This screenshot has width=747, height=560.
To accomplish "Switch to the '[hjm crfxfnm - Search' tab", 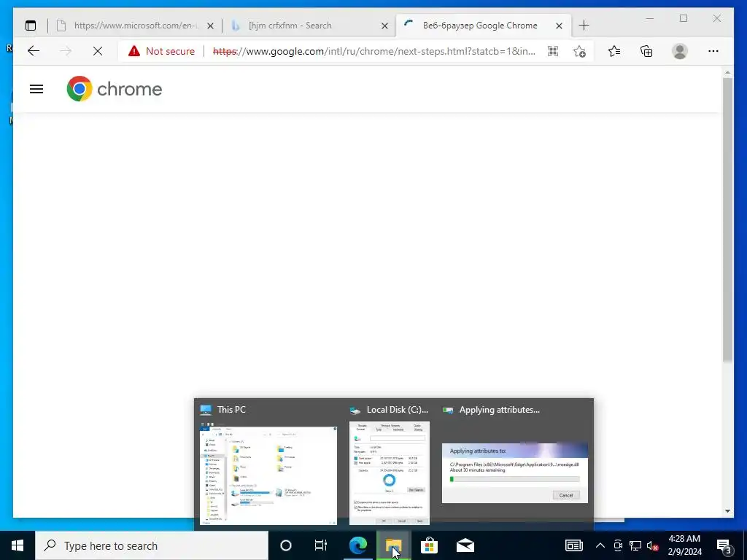I will tap(309, 26).
